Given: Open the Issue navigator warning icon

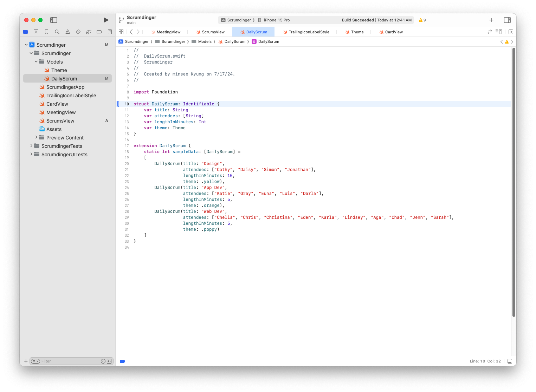Looking at the screenshot, I should click(67, 32).
